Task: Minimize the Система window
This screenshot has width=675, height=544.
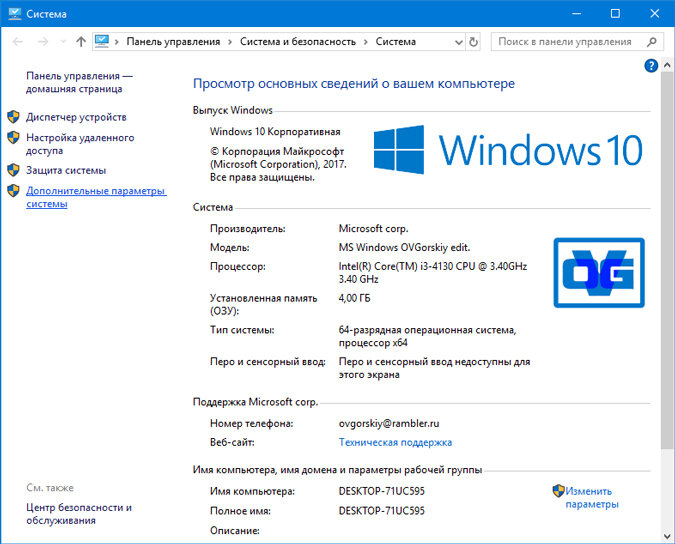Action: (576, 14)
